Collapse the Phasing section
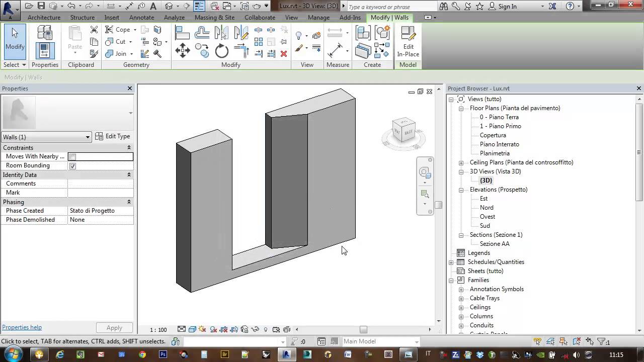Viewport: 644px width, 362px height. click(129, 202)
